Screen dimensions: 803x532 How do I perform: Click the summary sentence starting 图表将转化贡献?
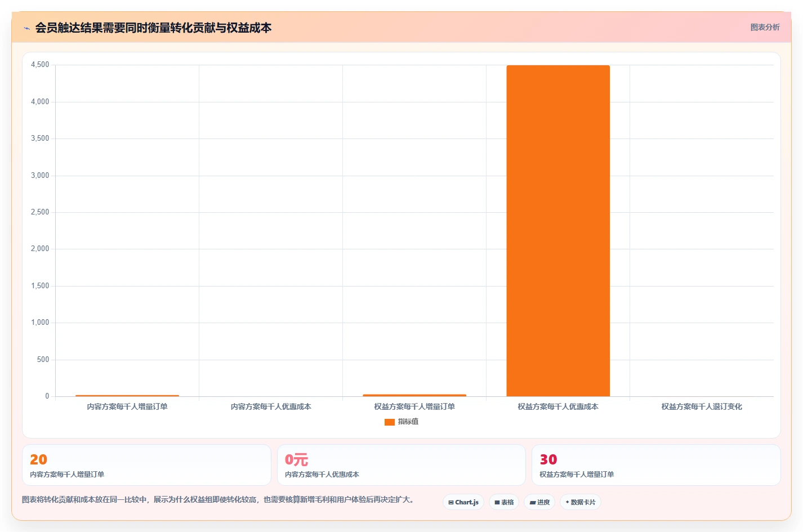[219, 500]
